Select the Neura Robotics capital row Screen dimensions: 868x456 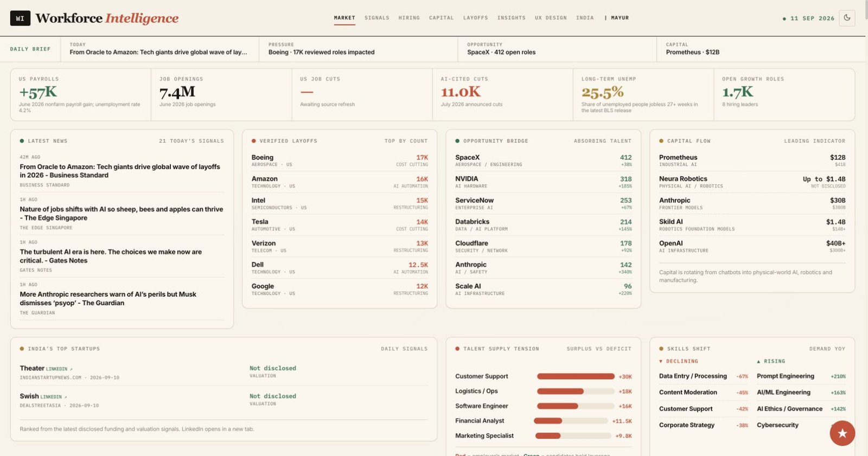point(752,182)
